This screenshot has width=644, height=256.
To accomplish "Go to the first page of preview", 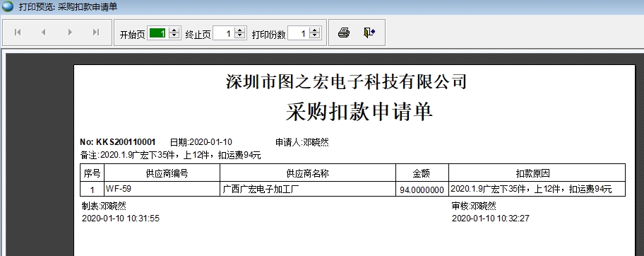I will click(x=18, y=32).
